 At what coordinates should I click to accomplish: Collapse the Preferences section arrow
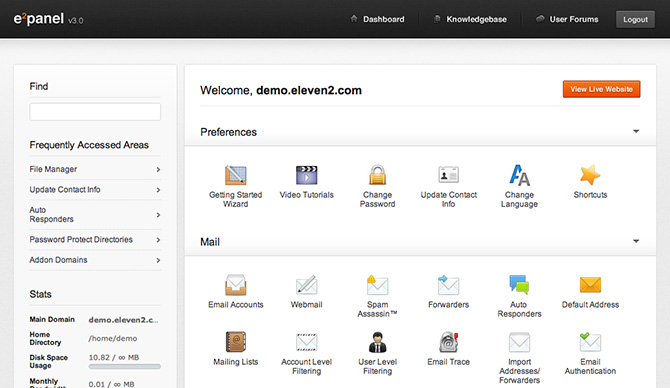pos(636,131)
